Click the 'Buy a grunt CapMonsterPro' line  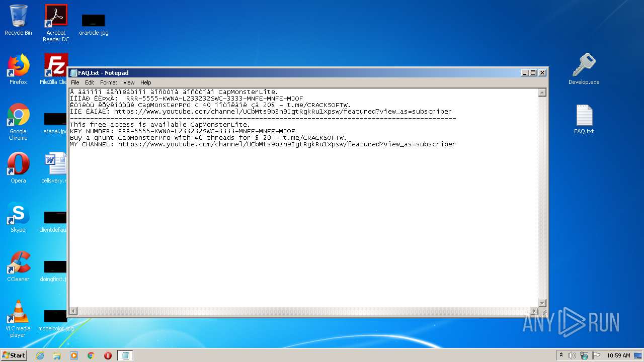(x=208, y=138)
